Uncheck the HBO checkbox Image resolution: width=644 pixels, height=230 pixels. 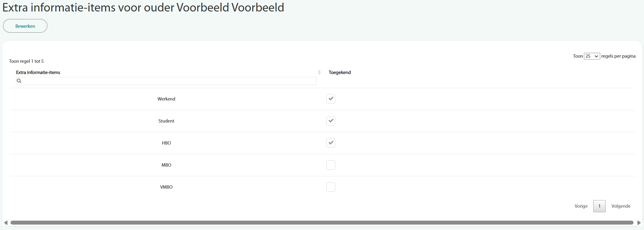[331, 143]
